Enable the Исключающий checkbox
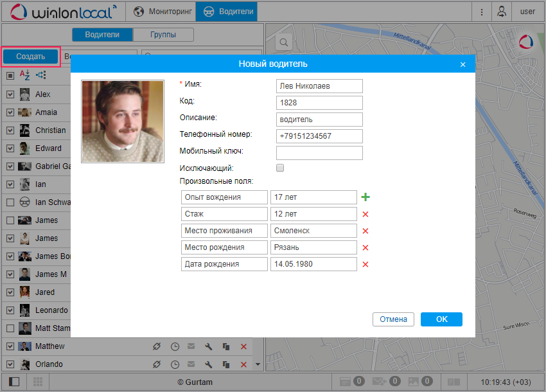Screen dimensions: 546x392 [279, 168]
